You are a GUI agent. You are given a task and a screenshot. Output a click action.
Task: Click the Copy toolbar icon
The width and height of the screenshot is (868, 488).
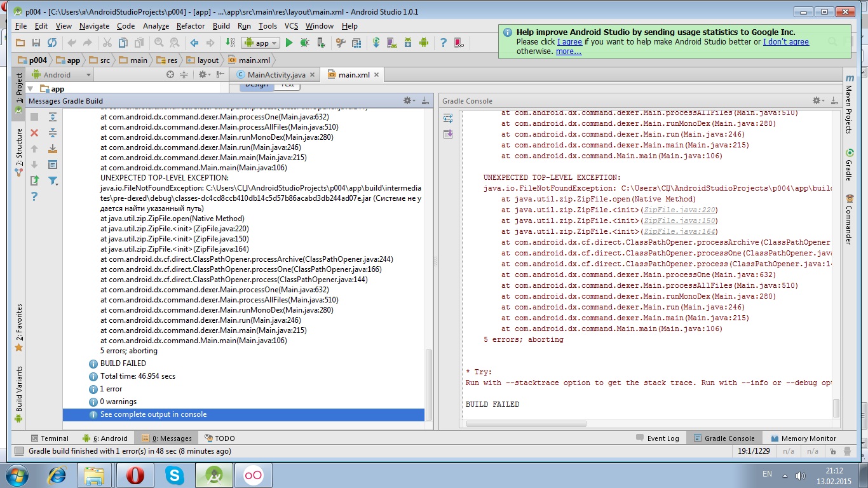(x=123, y=43)
